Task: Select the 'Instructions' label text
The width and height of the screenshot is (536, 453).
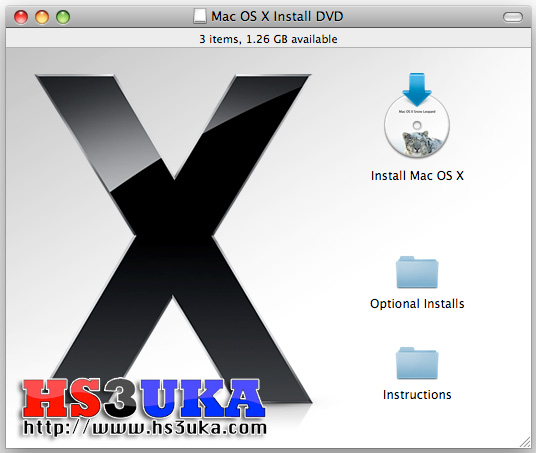Action: (x=417, y=395)
